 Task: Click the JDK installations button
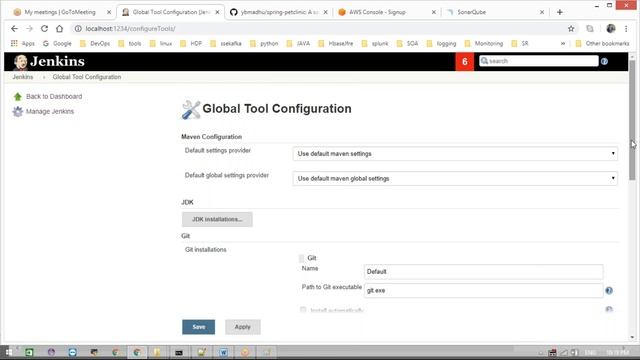pyautogui.click(x=217, y=219)
